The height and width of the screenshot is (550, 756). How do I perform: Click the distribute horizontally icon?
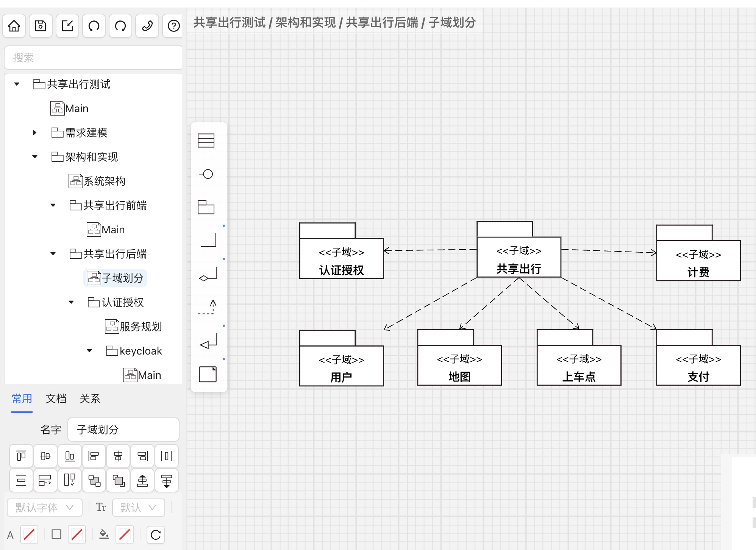click(167, 456)
